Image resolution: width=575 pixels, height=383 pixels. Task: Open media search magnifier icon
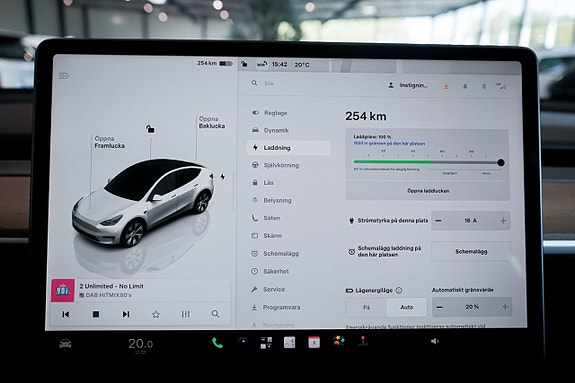pos(216,314)
